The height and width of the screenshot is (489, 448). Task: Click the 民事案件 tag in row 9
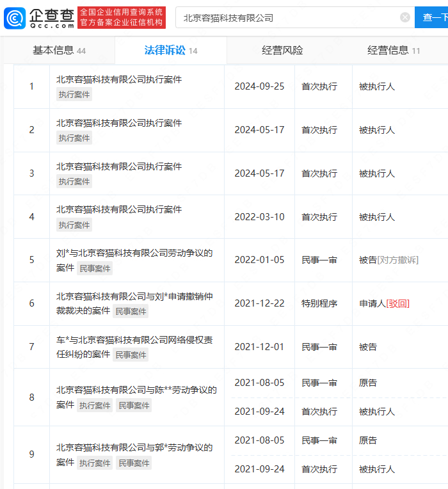coord(134,463)
